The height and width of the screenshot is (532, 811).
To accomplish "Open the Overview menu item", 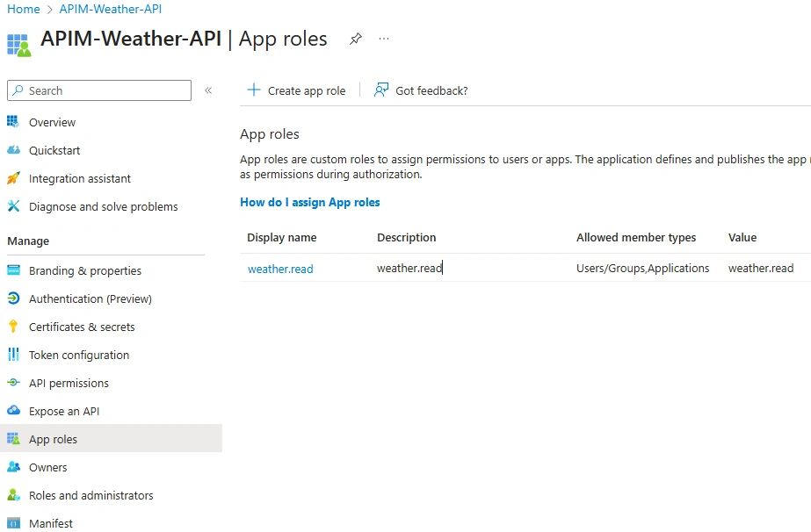I will coord(52,123).
